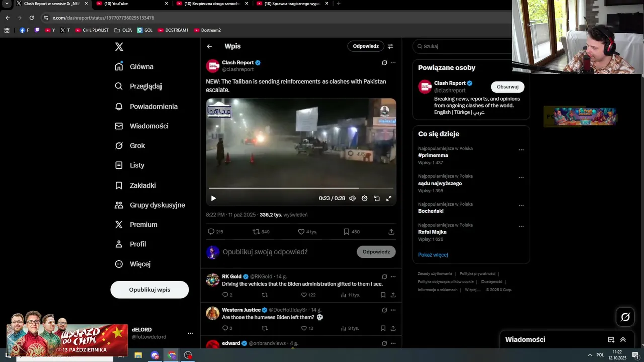Like RK Gold's reply
The width and height of the screenshot is (644, 362).
click(308, 295)
